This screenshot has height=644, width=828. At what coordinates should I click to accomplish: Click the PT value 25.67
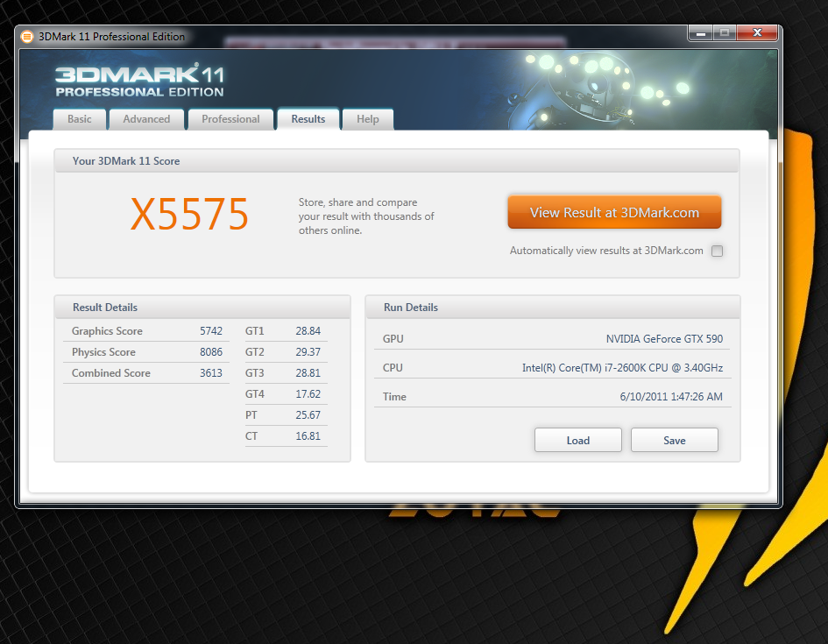click(x=308, y=415)
